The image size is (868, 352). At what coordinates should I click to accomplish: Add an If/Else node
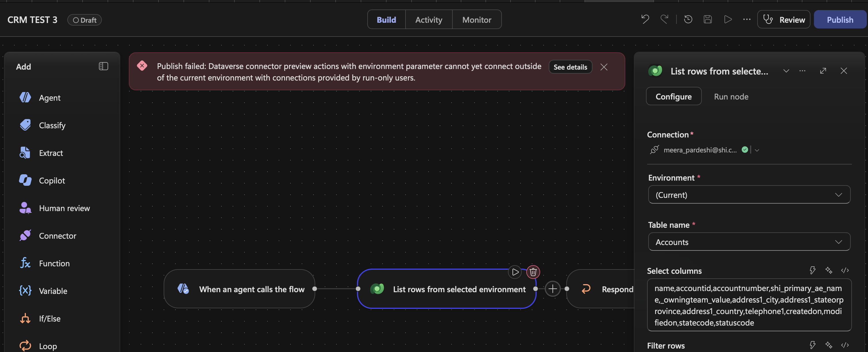40,319
